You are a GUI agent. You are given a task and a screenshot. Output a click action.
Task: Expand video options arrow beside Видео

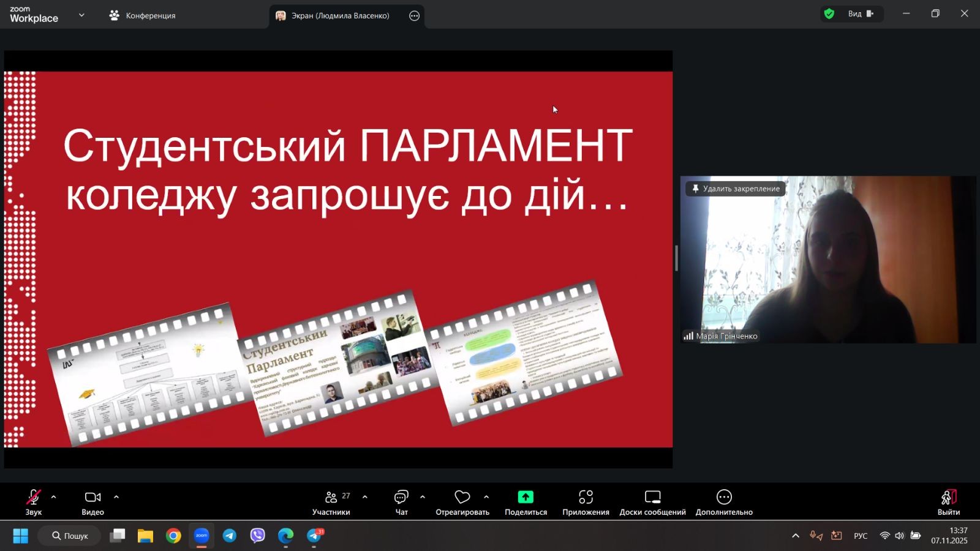pos(116,497)
